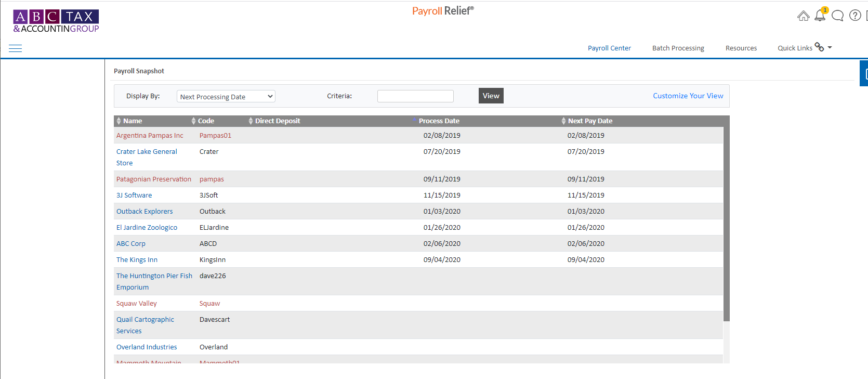Open the Payroll Center tab
Viewport: 868px width, 379px height.
[609, 48]
